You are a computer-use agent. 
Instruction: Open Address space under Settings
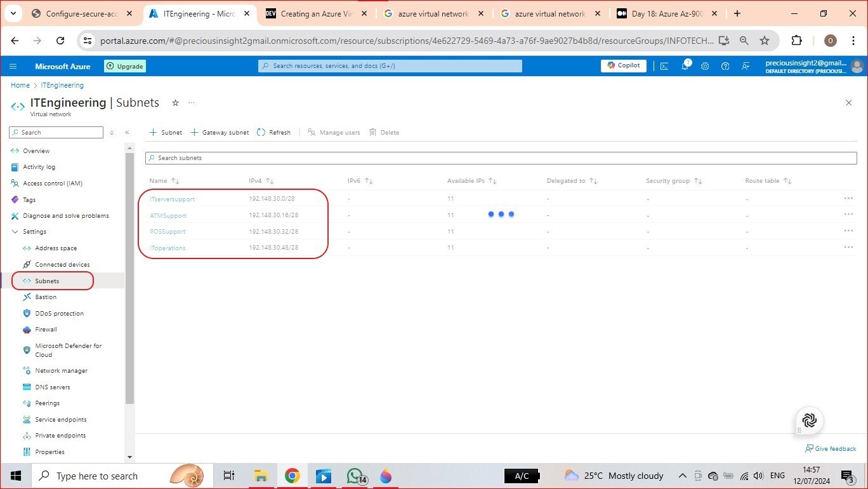point(56,248)
